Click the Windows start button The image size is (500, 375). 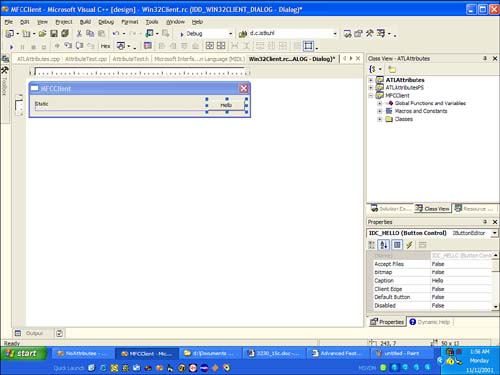[x=22, y=353]
